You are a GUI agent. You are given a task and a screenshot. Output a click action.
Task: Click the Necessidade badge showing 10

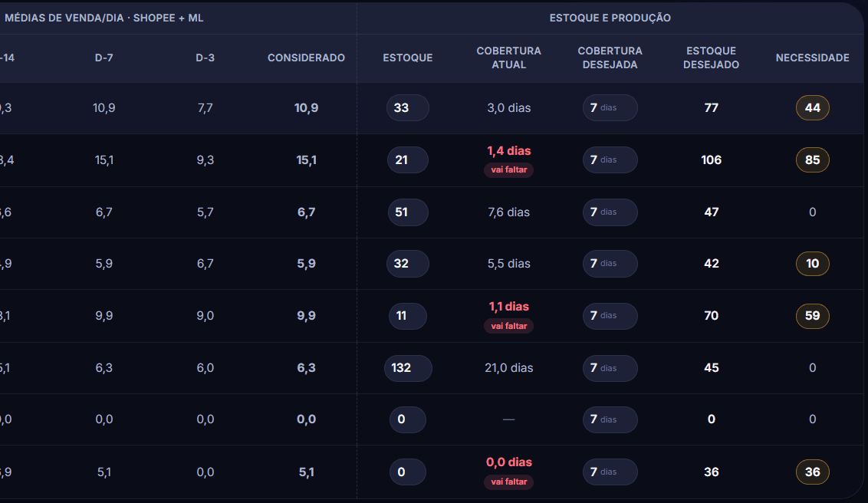click(812, 264)
